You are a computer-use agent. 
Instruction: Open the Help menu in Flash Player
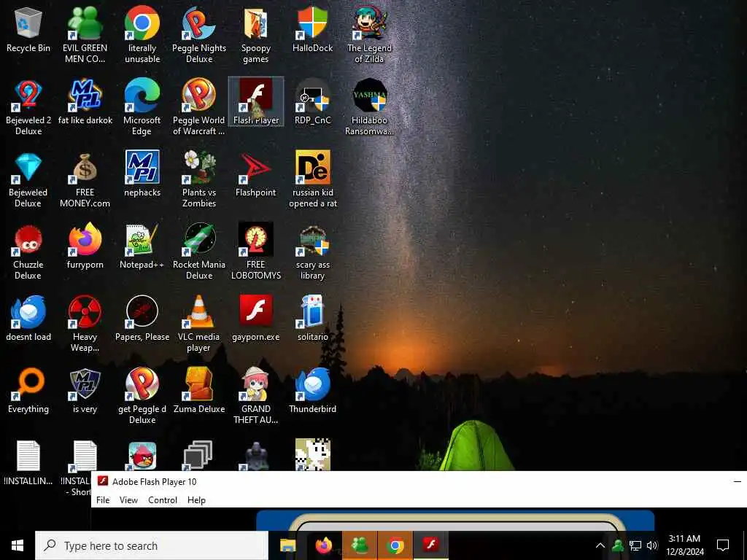[x=196, y=500]
